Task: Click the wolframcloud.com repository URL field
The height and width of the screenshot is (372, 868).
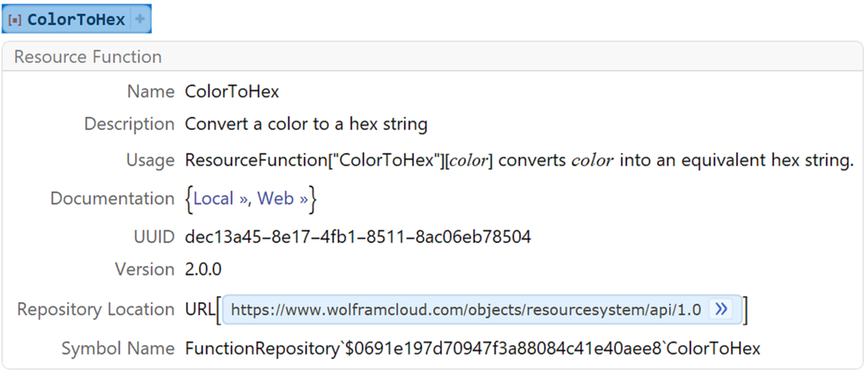Action: coord(465,310)
